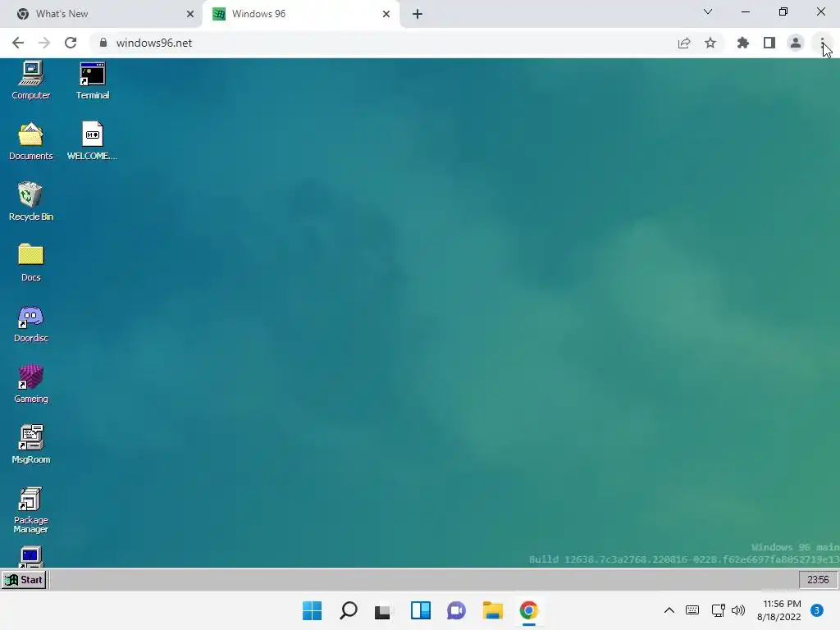Select Chrome on the Windows taskbar
Screen dimensions: 840x630
pyautogui.click(x=529, y=610)
